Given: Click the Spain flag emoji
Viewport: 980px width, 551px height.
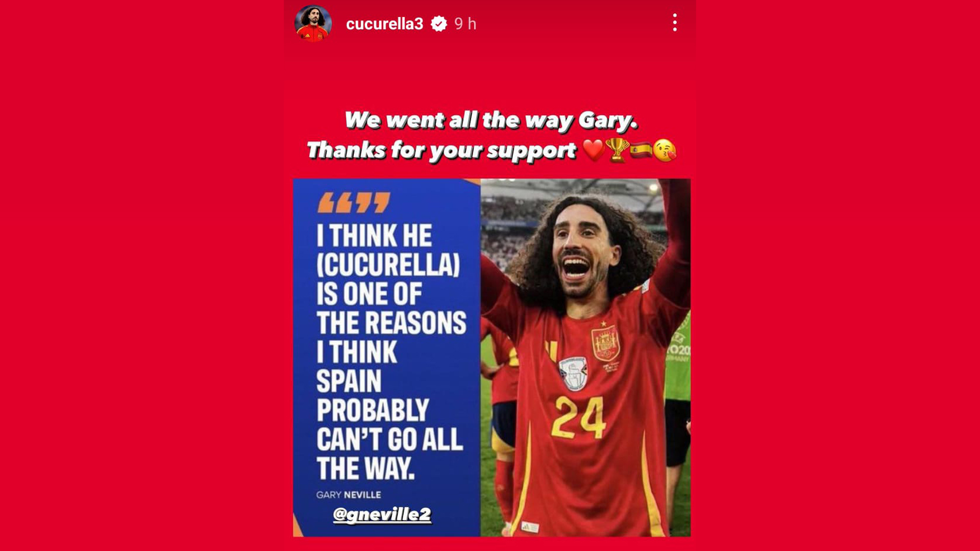Looking at the screenshot, I should tap(641, 150).
